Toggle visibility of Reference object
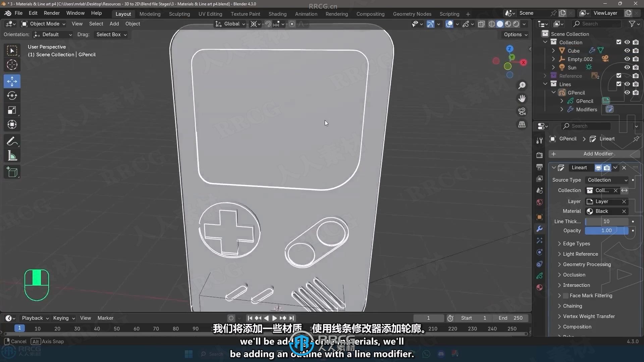This screenshot has width=644, height=362. click(627, 76)
